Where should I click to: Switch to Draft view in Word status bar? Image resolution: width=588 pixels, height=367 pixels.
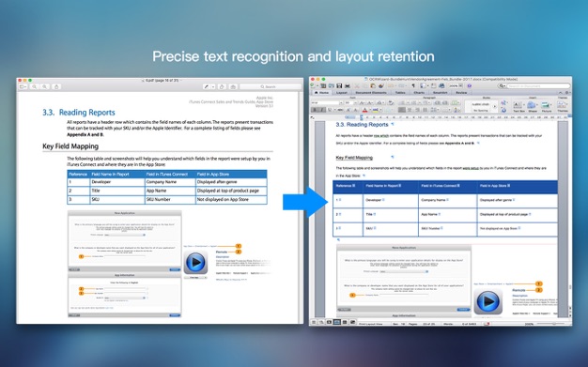(x=314, y=322)
